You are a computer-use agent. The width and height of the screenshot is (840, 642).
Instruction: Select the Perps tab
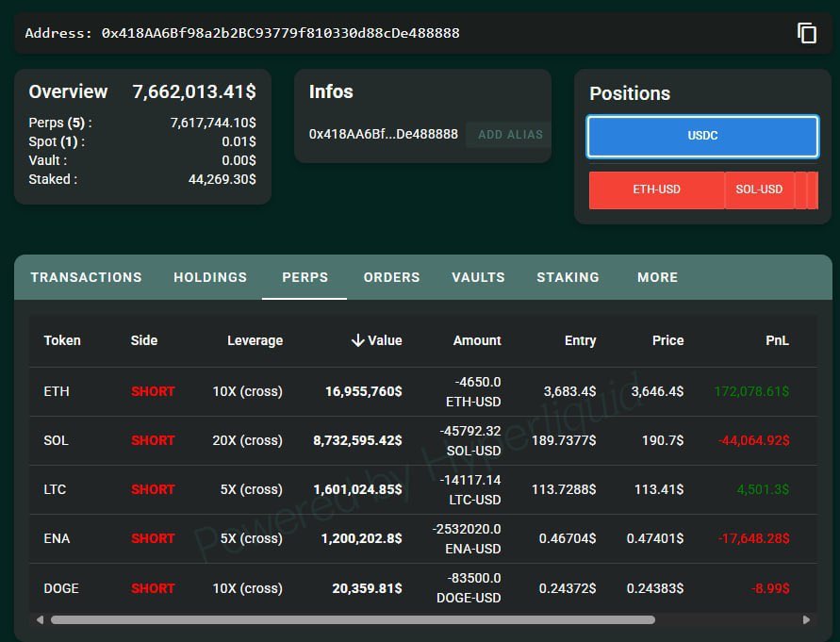coord(305,277)
